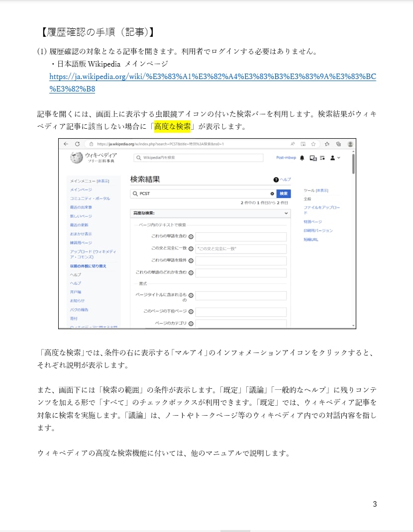Click the browser address bar showing ja.wikipedia.org
Screen dimensions: 413x532
coord(187,144)
